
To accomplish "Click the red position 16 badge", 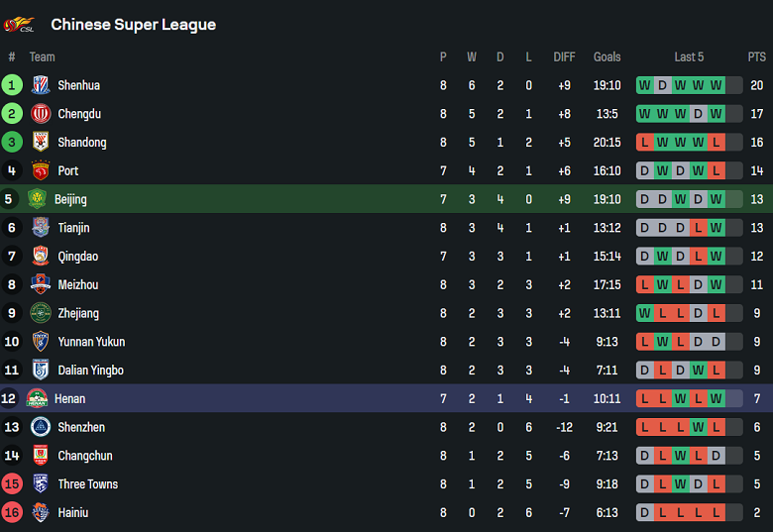I will click(12, 513).
